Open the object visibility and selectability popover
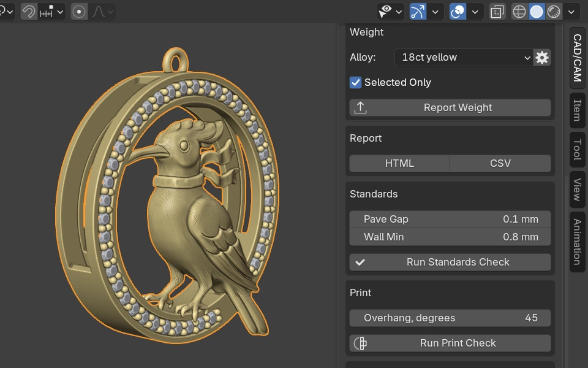 click(x=390, y=12)
